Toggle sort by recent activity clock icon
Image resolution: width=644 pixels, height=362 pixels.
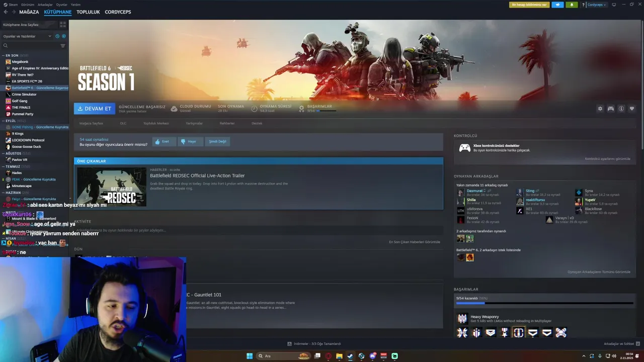point(57,36)
